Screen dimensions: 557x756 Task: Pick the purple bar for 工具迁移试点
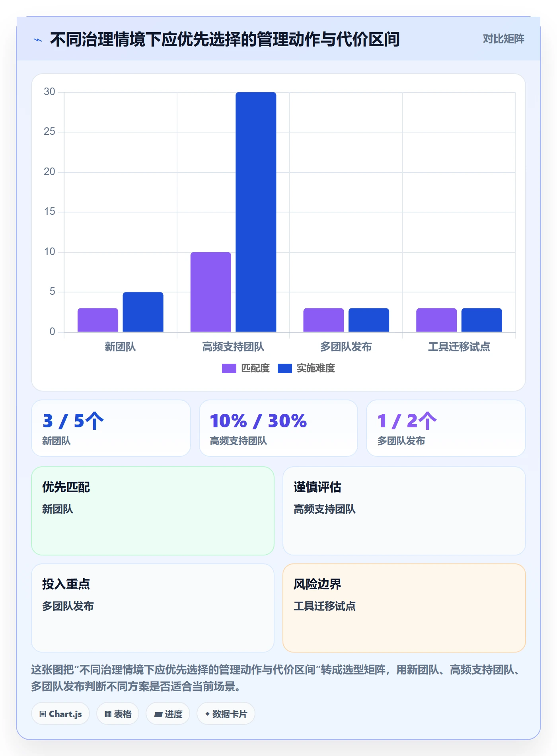(436, 320)
